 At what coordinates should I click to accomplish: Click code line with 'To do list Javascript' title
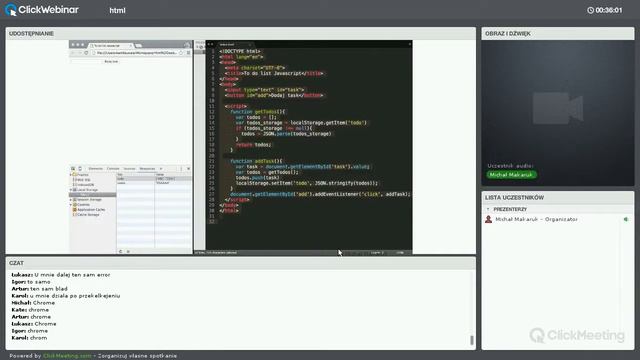[x=273, y=73]
